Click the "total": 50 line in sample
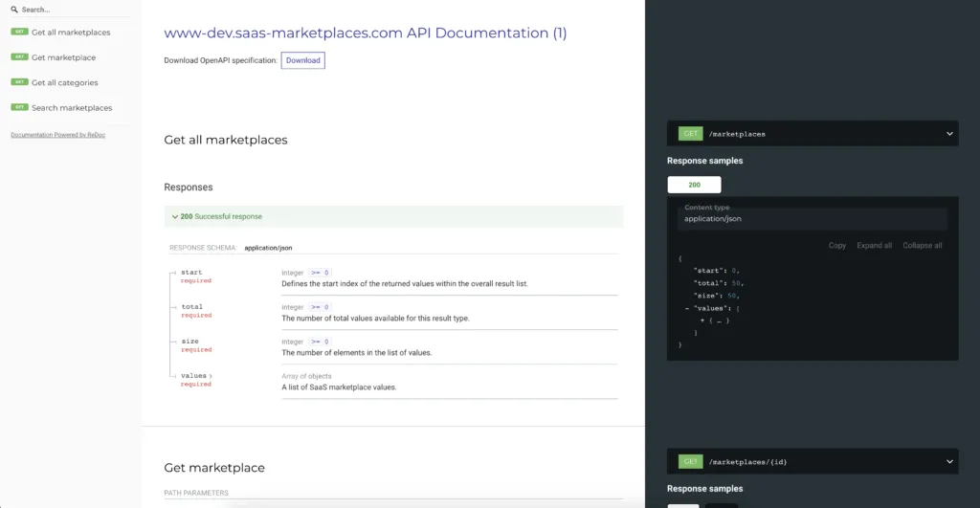980x508 pixels. click(718, 283)
